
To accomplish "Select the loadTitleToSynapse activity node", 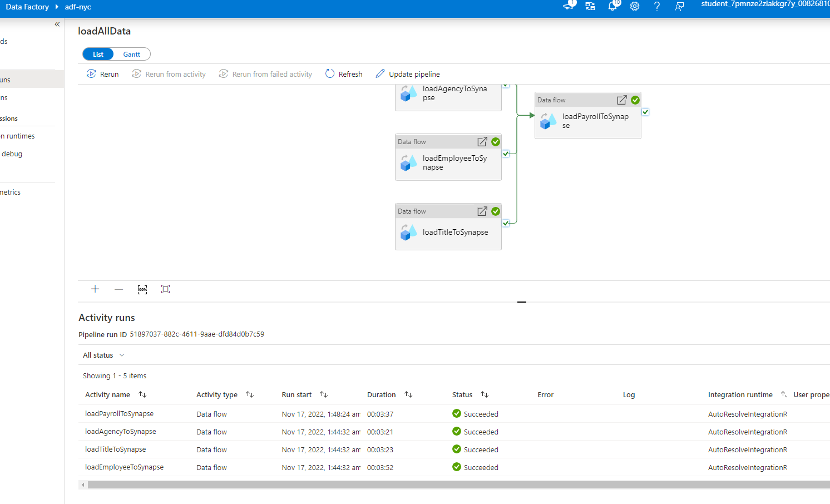I will pyautogui.click(x=448, y=226).
